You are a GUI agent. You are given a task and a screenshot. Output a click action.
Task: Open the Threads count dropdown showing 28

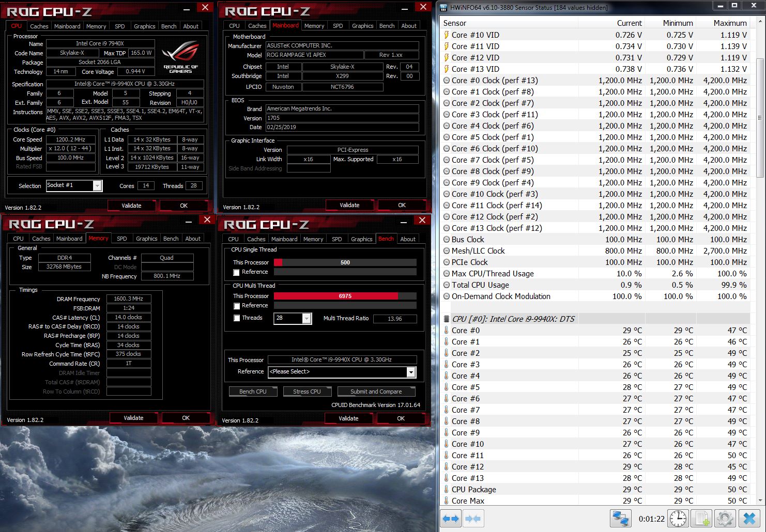pos(307,318)
